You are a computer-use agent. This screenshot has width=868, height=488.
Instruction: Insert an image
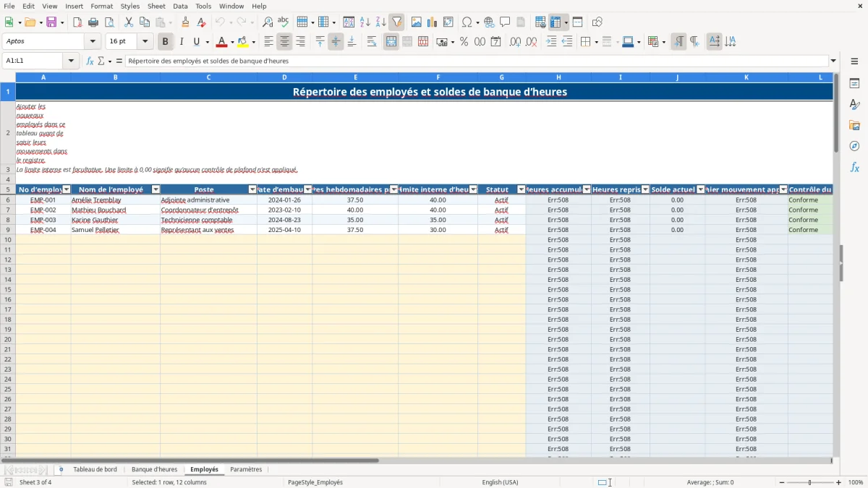(417, 22)
